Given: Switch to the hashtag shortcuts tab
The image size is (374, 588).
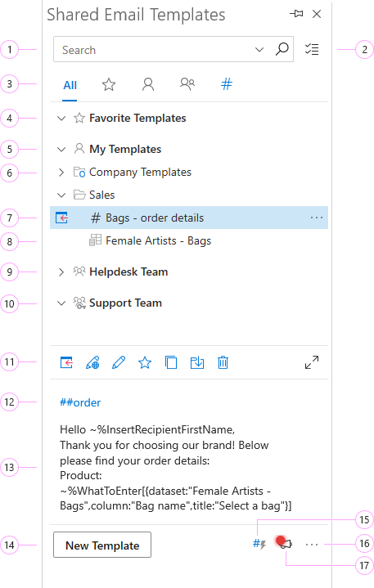Looking at the screenshot, I should (x=227, y=84).
